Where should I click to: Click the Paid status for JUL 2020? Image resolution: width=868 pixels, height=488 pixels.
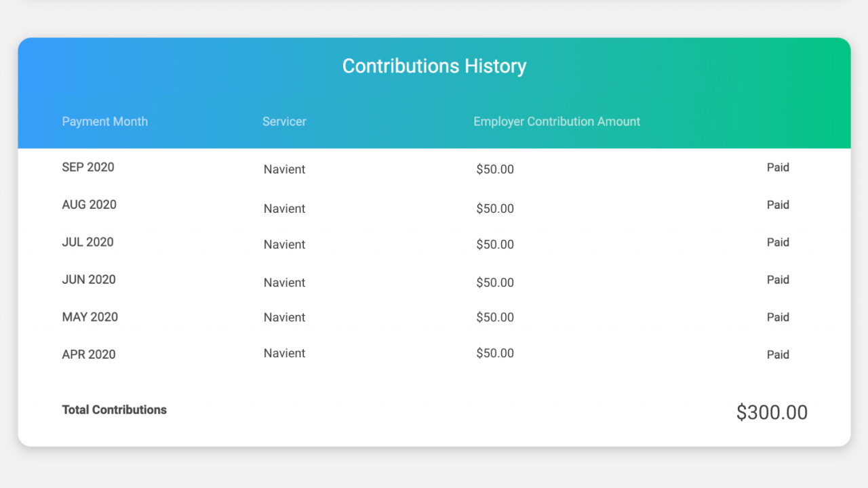point(778,242)
